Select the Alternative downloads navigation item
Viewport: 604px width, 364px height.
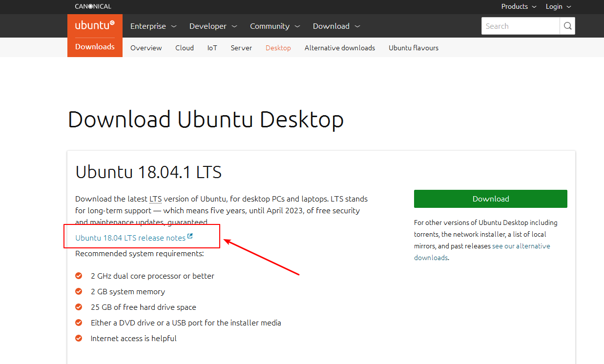[x=339, y=47]
